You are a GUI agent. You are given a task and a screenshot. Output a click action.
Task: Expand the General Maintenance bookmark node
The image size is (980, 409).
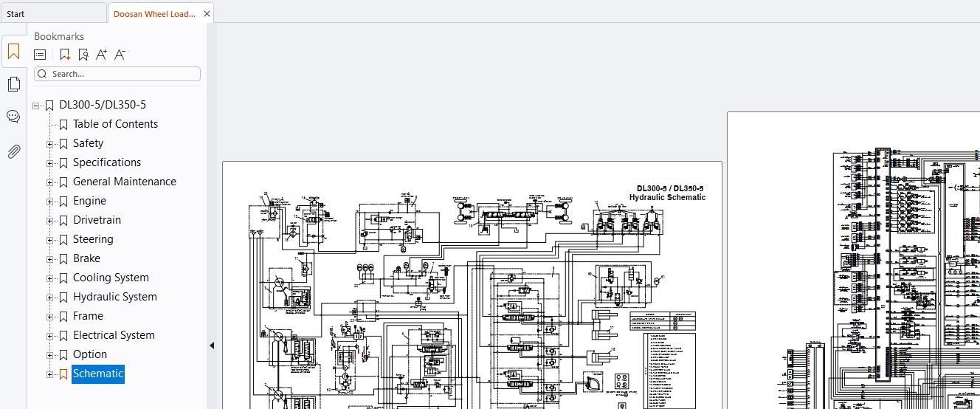point(49,182)
